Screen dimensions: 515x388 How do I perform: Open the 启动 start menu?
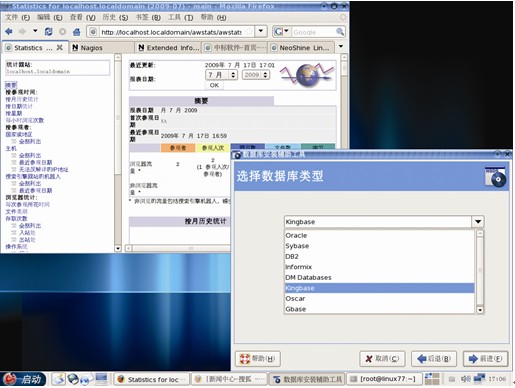(23, 379)
